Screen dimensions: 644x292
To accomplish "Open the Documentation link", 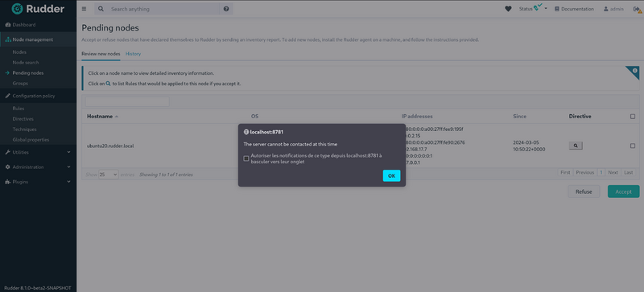I will (574, 9).
